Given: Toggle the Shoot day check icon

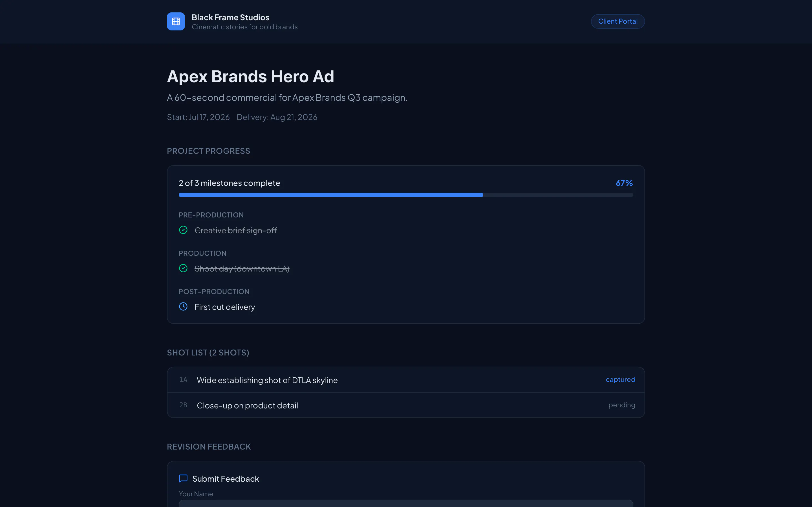Looking at the screenshot, I should coord(183,268).
